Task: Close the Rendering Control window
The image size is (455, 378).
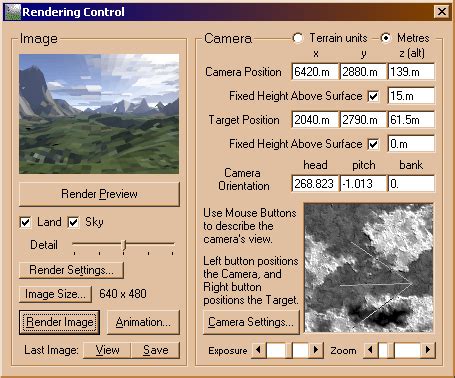Action: pyautogui.click(x=442, y=12)
